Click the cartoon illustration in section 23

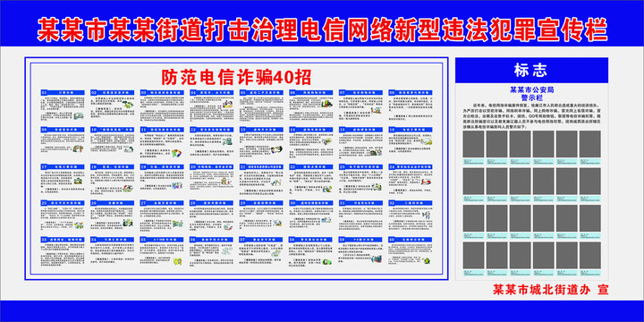tap(376, 187)
